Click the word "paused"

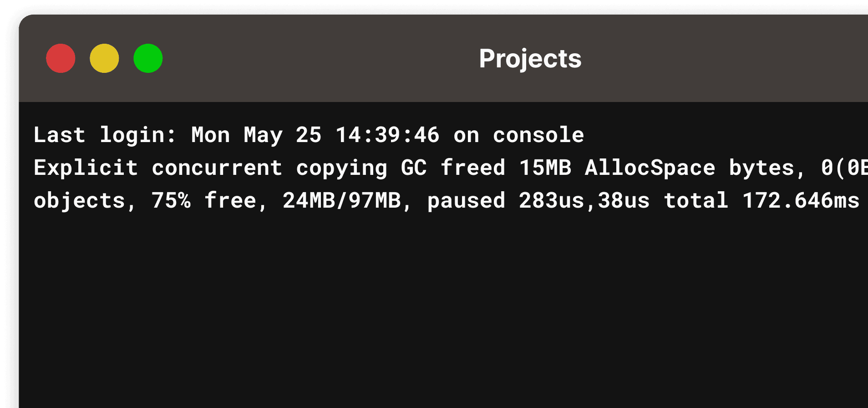point(466,201)
